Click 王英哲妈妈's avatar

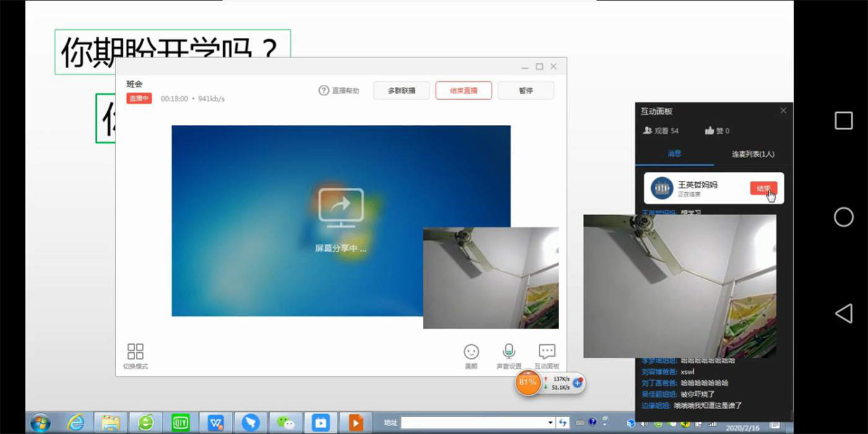(x=662, y=188)
